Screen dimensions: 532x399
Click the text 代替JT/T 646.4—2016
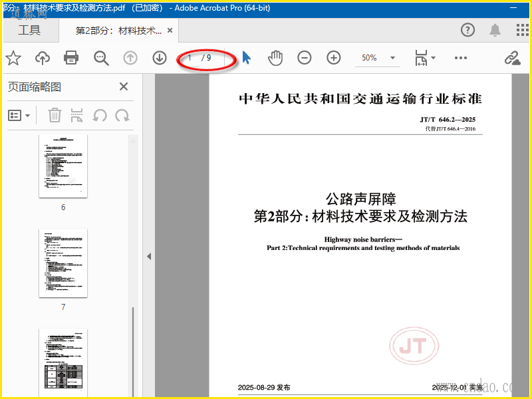click(x=450, y=129)
